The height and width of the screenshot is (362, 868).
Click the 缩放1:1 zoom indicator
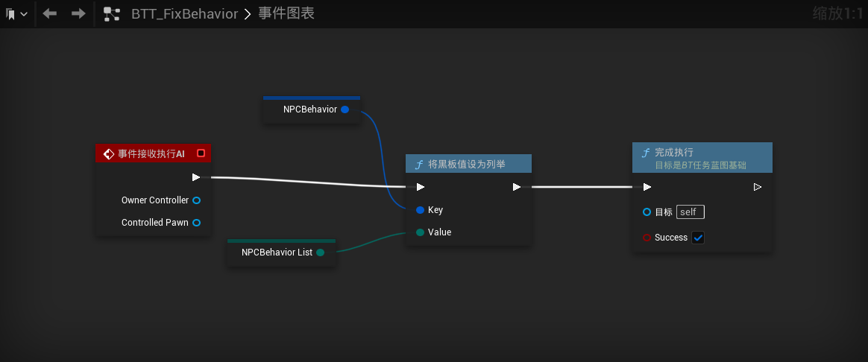tap(837, 13)
